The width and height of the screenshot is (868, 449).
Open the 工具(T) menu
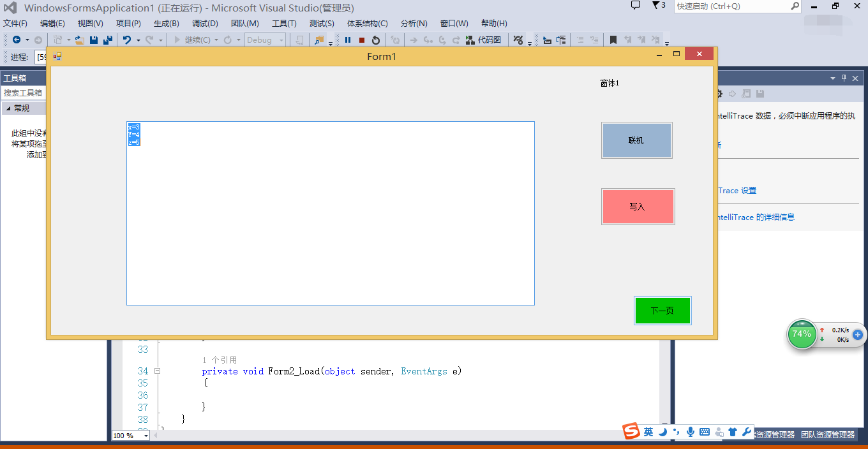284,24
